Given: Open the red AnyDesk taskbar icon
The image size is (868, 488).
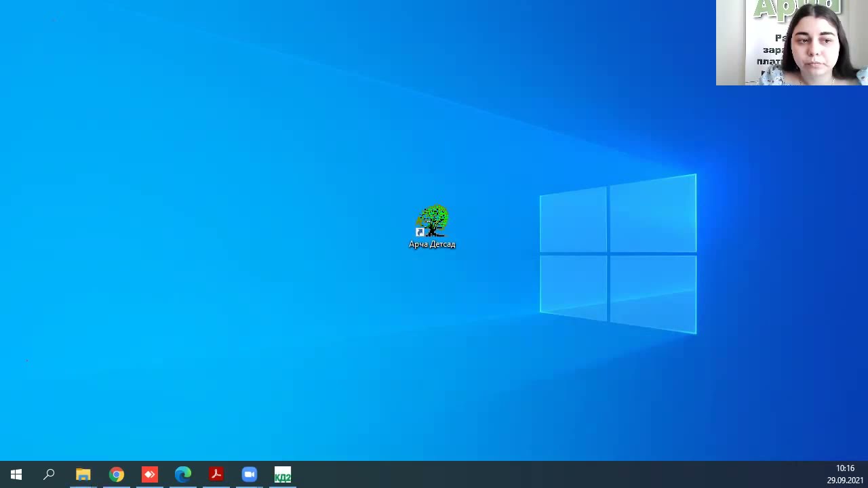Looking at the screenshot, I should 150,474.
